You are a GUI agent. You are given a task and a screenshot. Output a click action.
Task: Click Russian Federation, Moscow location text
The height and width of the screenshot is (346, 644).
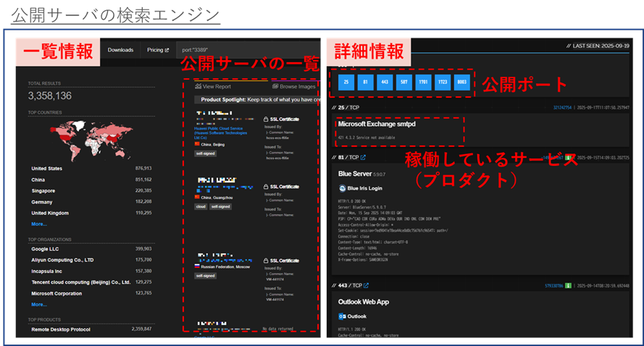(225, 267)
